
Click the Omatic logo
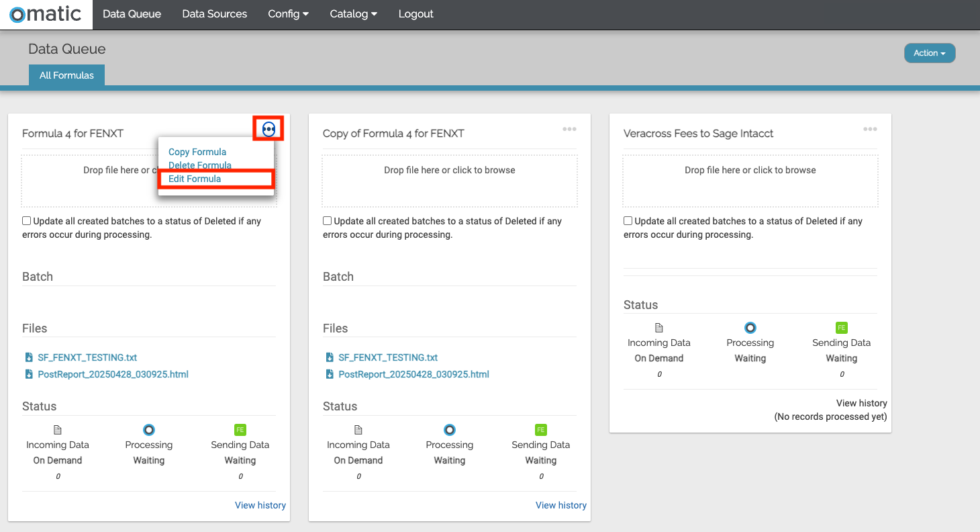46,14
